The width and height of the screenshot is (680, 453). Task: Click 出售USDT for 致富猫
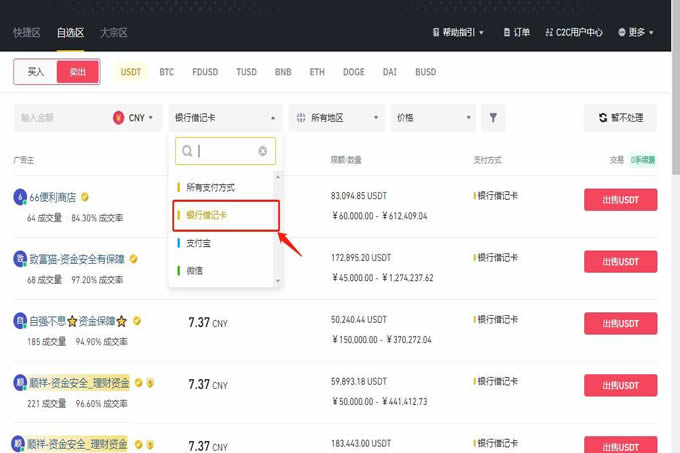coord(621,262)
